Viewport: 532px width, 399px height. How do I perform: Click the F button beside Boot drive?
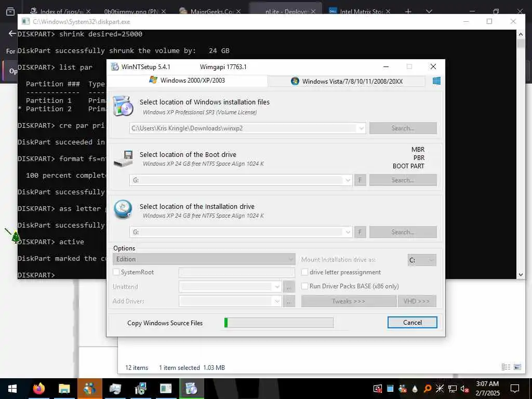tap(360, 180)
